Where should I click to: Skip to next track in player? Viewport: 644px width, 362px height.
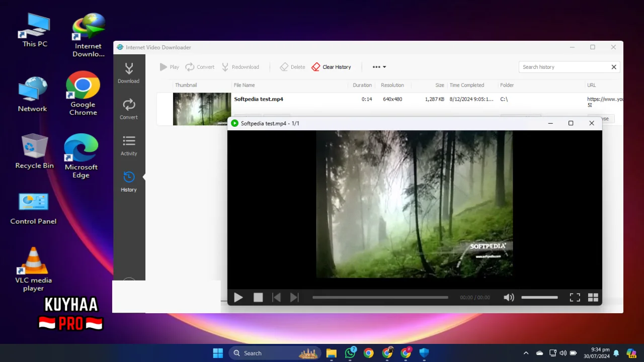click(x=294, y=297)
